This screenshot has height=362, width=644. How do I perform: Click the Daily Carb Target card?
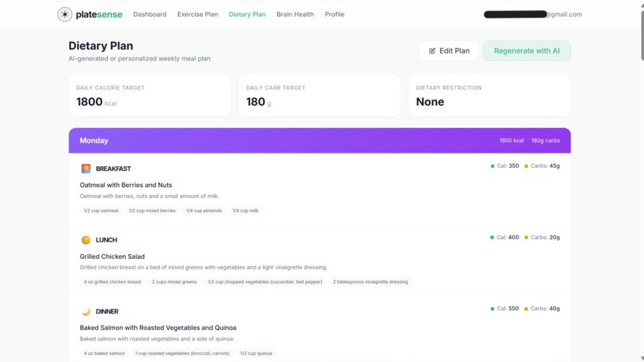tap(320, 95)
